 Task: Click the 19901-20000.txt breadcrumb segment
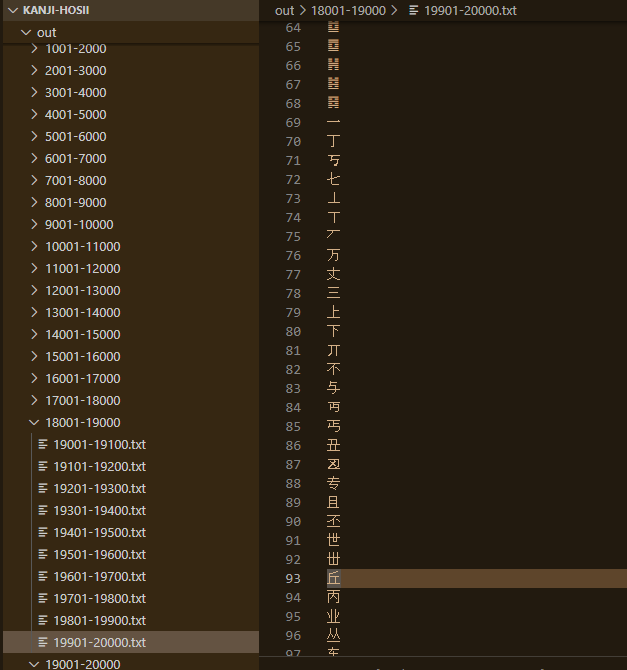pyautogui.click(x=470, y=11)
